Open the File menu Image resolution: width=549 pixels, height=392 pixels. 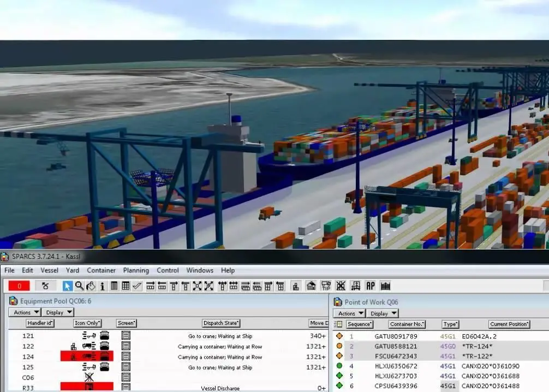[x=9, y=270]
